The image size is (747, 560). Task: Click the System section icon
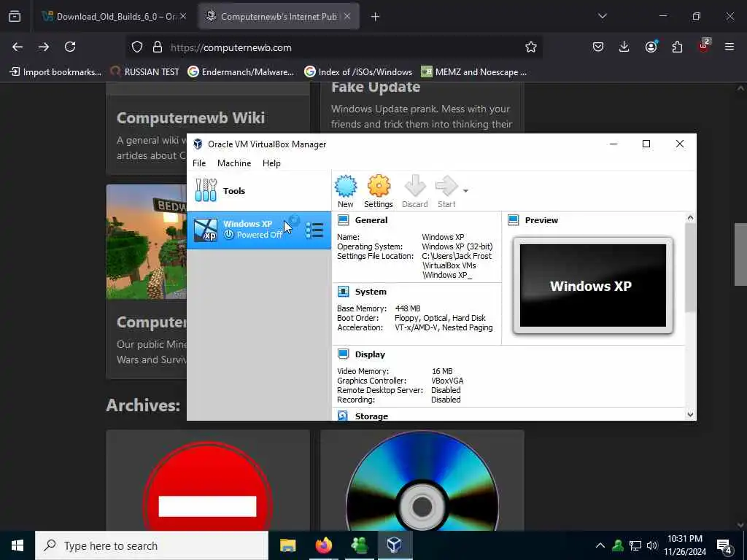(343, 292)
